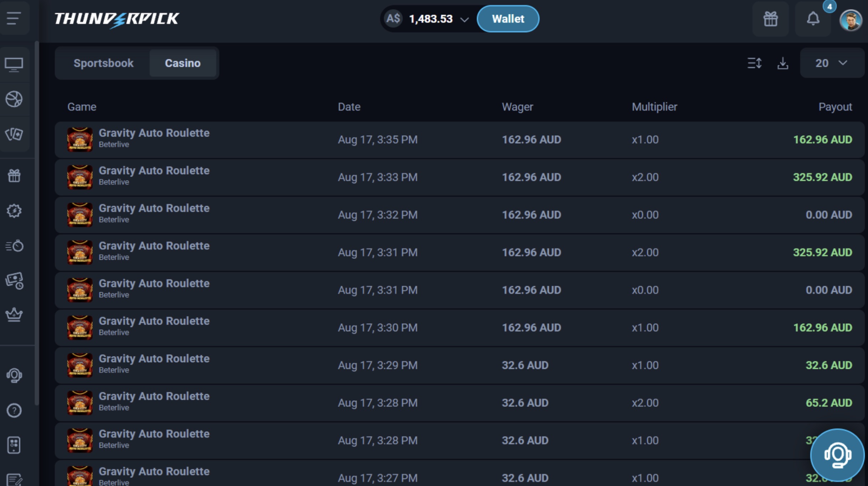Open the mobile app icon in sidebar
Screen dimensions: 868x486
(x=14, y=445)
